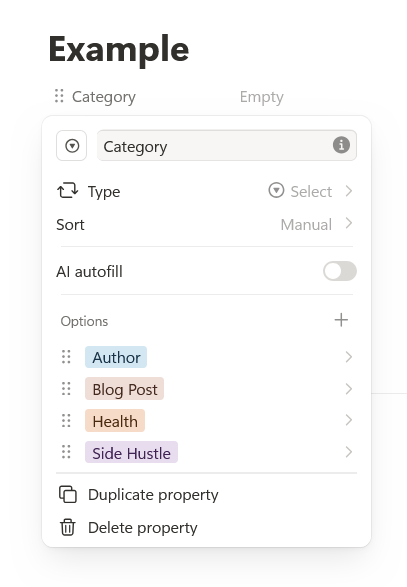407x587 pixels.
Task: Select the orange Health tag
Action: (x=115, y=421)
